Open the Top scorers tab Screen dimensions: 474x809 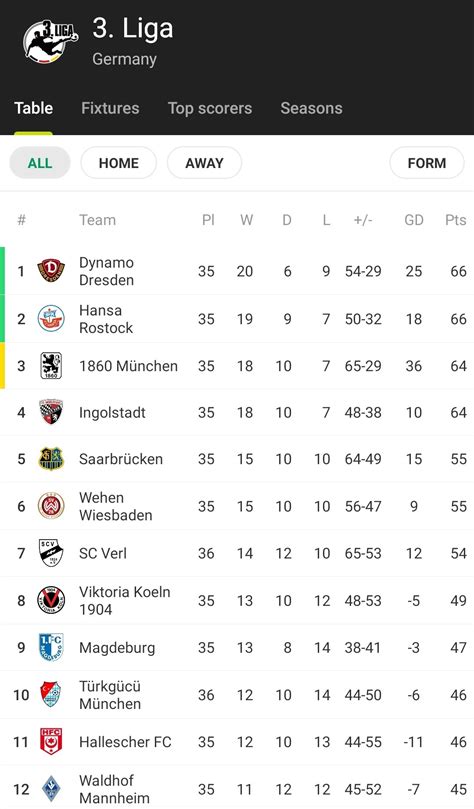pos(210,108)
